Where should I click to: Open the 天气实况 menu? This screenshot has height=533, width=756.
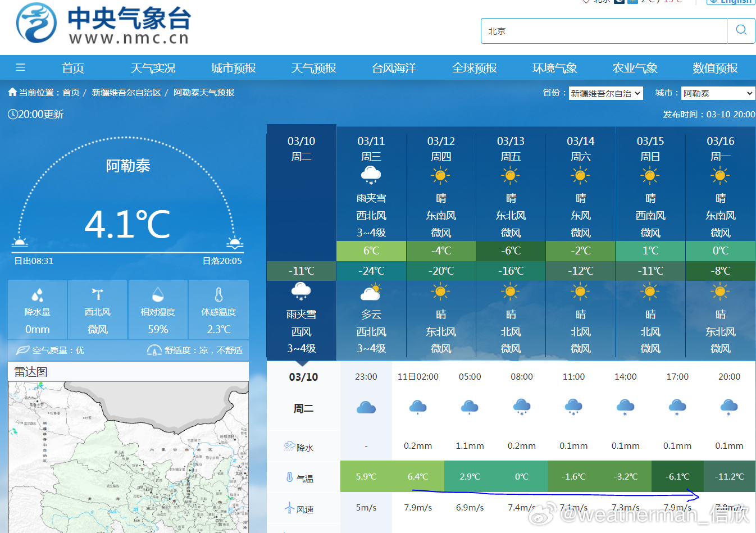153,68
